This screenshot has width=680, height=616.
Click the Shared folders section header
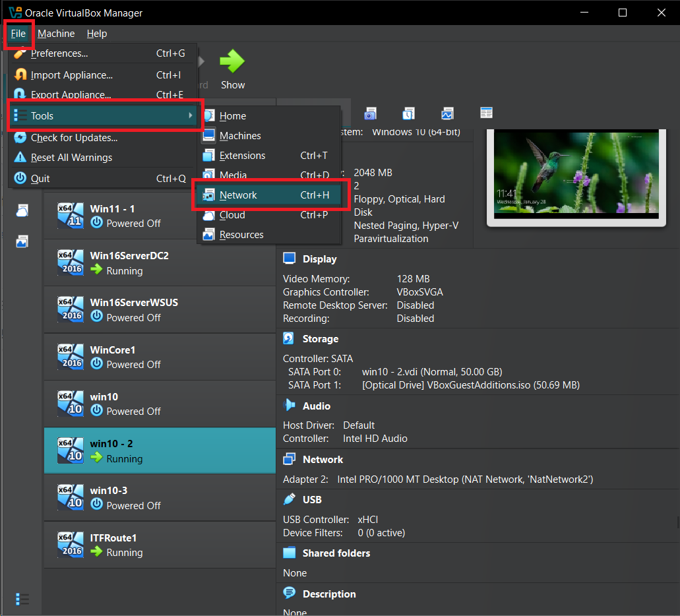pos(336,553)
